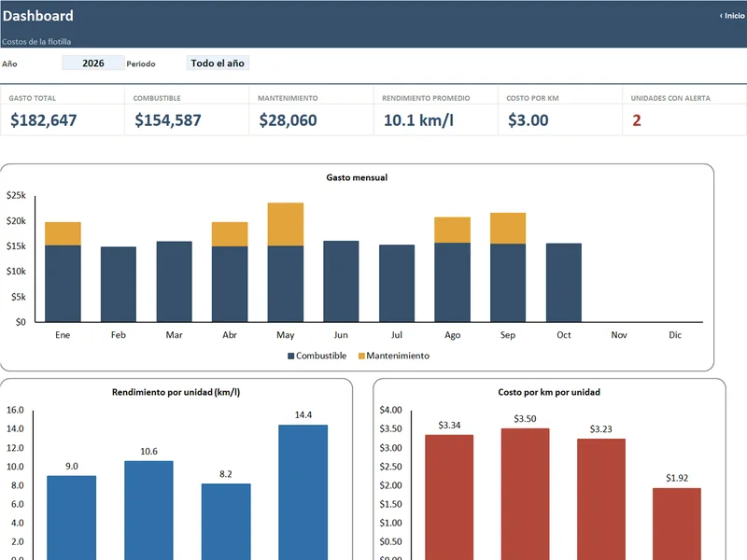This screenshot has width=747, height=560.
Task: Select the Costo por km value $3.00
Action: [x=528, y=120]
